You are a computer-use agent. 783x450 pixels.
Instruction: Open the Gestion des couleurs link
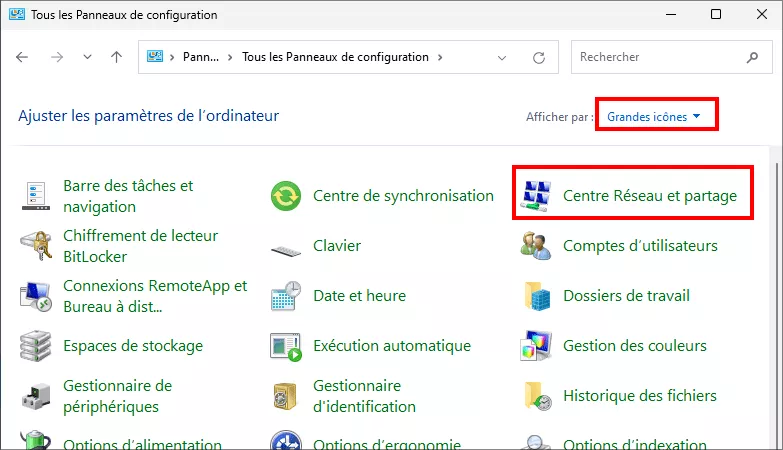(635, 346)
